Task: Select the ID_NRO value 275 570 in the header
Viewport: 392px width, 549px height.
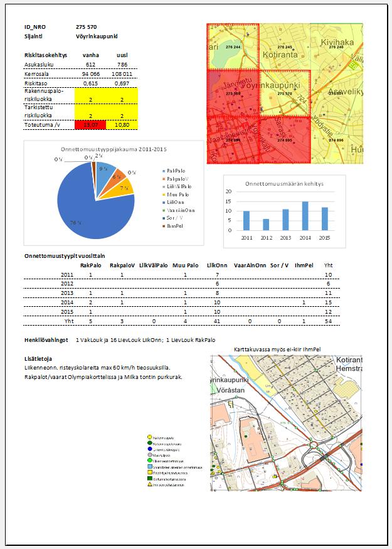Action: (86, 27)
